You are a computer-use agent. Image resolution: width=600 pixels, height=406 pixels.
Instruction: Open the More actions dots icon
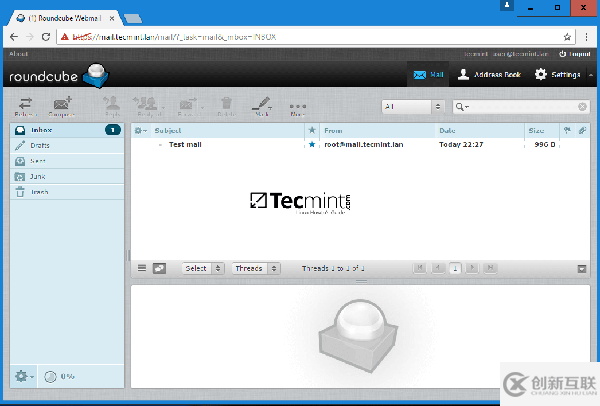click(298, 108)
